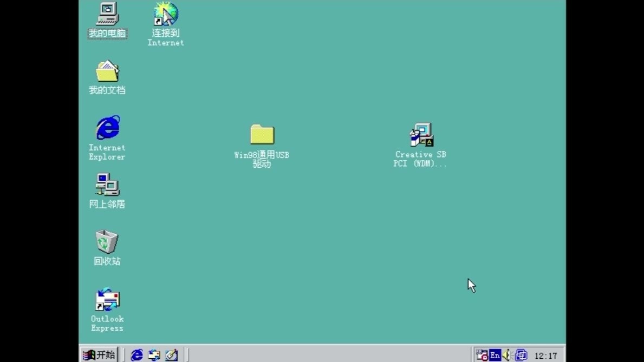The width and height of the screenshot is (644, 362).
Task: Click the display settings tray icon
Action: click(x=521, y=355)
